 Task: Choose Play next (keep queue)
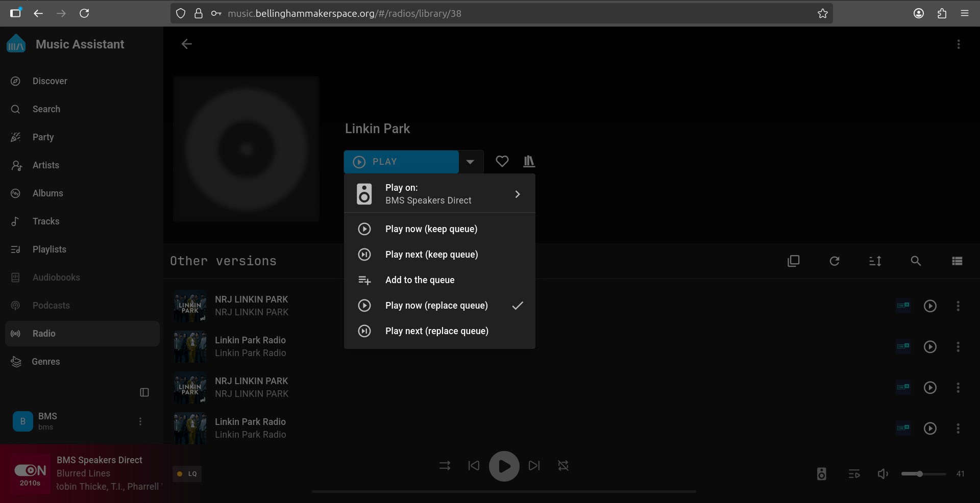point(439,255)
